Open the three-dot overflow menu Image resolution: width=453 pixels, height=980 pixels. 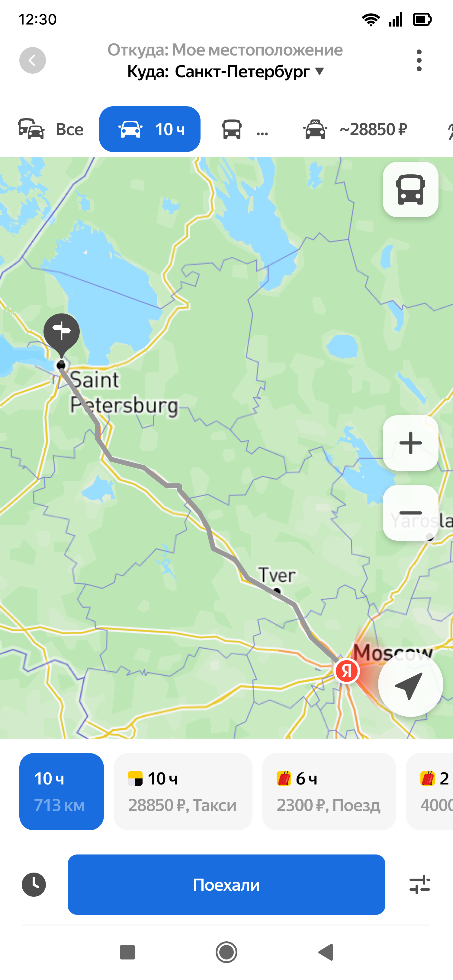tap(419, 60)
